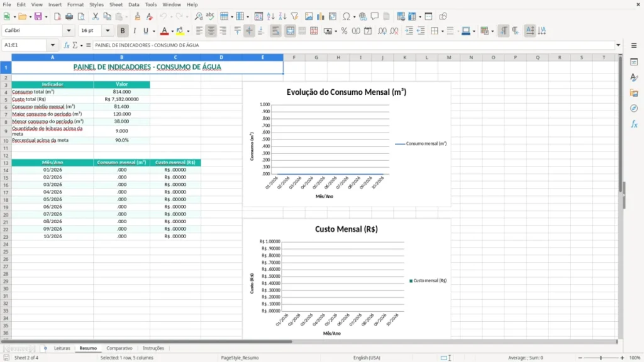This screenshot has height=362, width=644.
Task: Apply the red font color swatch
Action: click(164, 31)
